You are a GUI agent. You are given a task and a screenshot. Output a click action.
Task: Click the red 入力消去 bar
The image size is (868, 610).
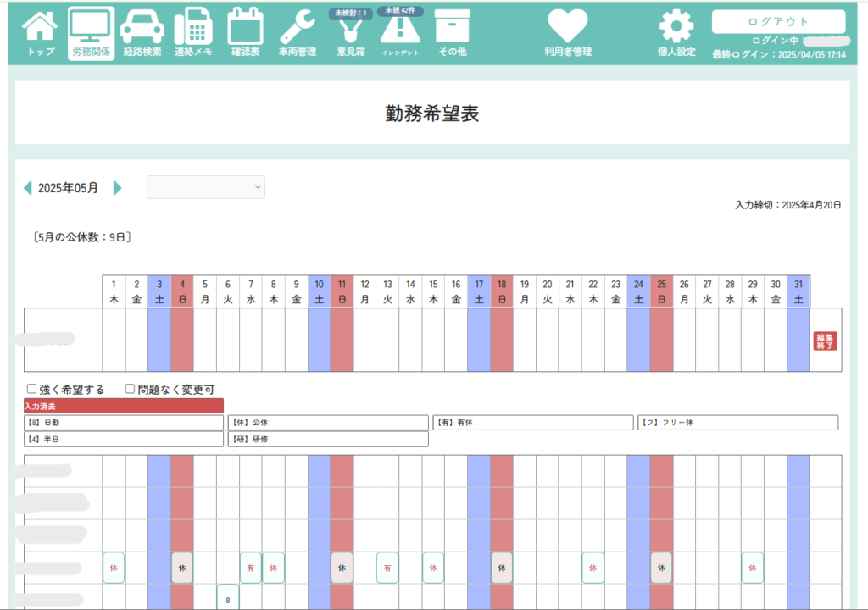click(124, 406)
